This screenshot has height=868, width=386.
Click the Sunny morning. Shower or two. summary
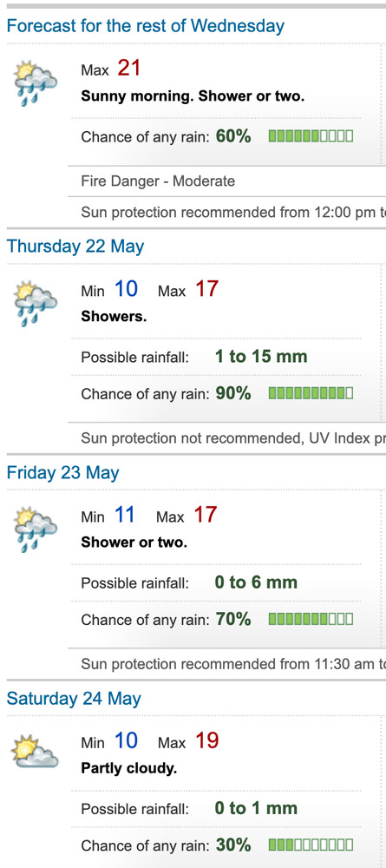[x=193, y=95]
